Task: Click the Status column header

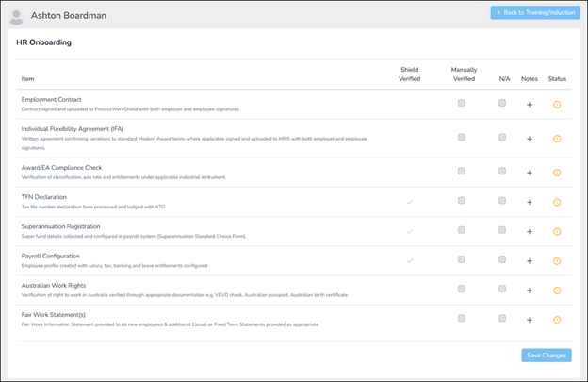Action: pyautogui.click(x=557, y=78)
